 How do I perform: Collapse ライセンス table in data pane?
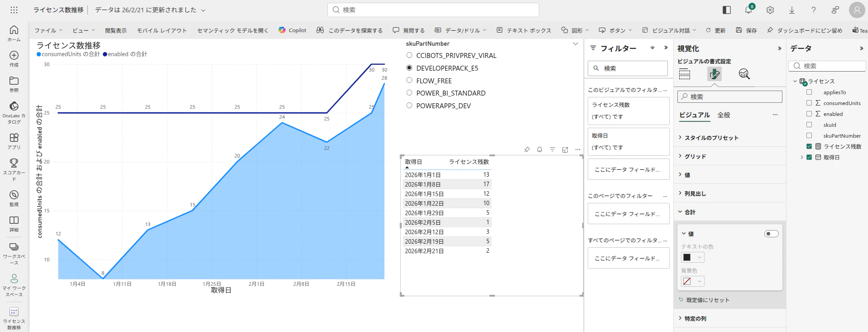795,81
